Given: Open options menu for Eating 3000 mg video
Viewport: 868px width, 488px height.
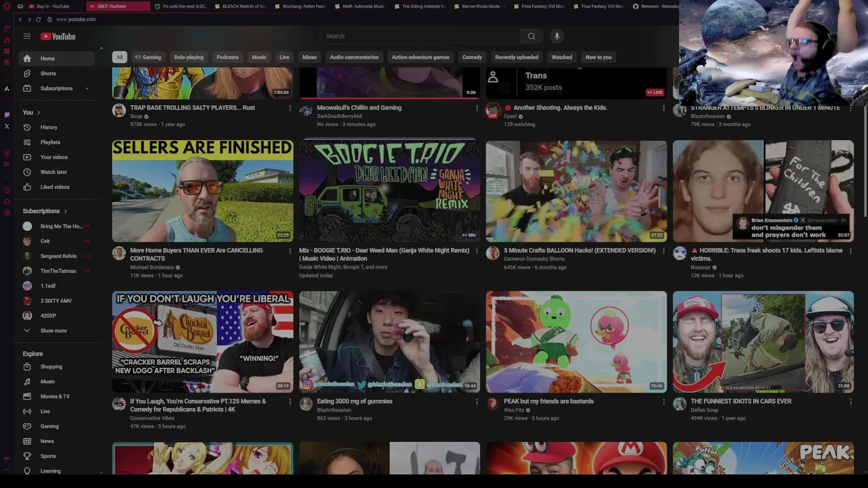Looking at the screenshot, I should click(477, 401).
